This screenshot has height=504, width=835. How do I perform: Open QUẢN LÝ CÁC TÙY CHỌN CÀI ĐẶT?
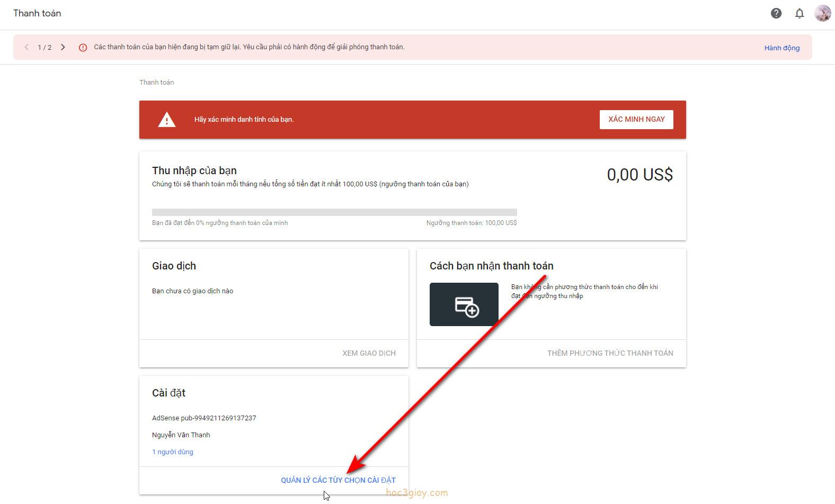coord(338,480)
